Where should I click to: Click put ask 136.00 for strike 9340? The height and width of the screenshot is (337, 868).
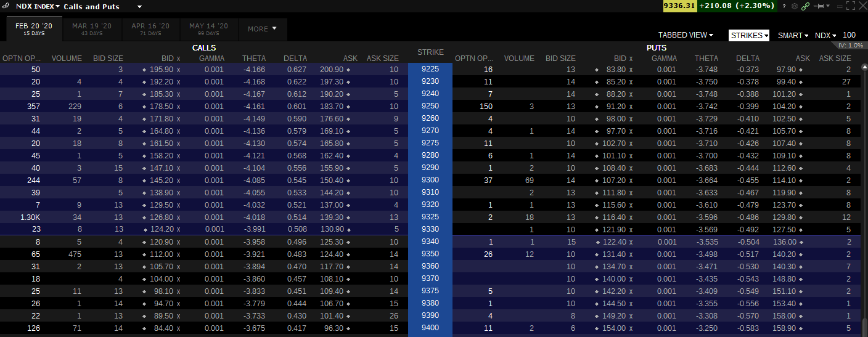click(786, 242)
